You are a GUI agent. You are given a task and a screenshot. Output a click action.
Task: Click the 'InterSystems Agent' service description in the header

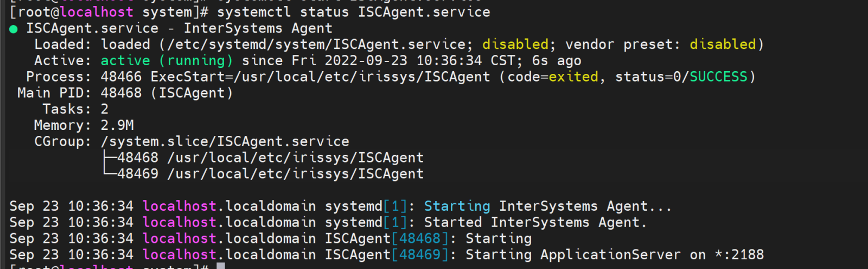pos(258,28)
